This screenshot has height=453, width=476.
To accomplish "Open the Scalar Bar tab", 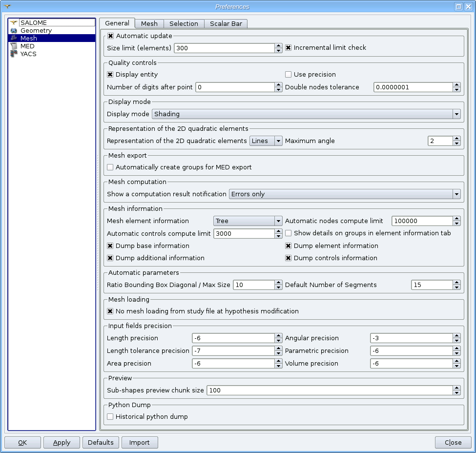I will (x=226, y=24).
